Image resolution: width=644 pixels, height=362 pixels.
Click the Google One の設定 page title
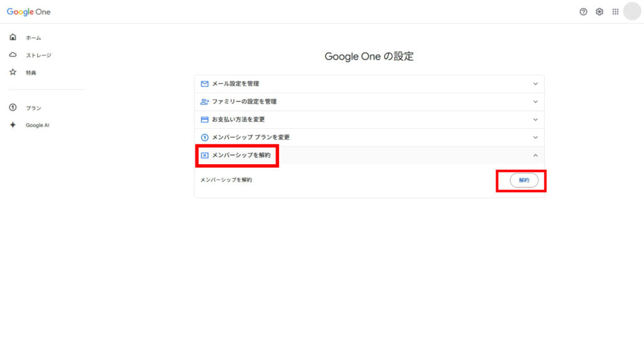369,56
